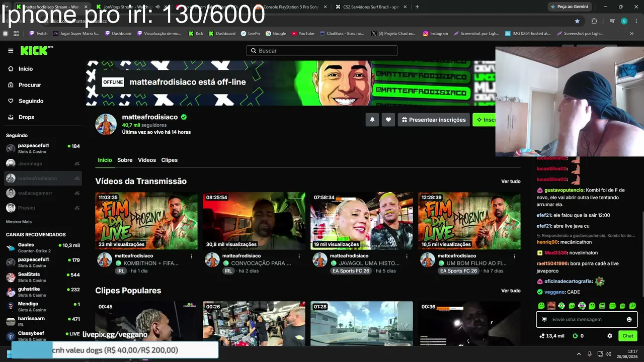The height and width of the screenshot is (362, 644).
Task: Click Presentear inscrições button
Action: coord(434,120)
